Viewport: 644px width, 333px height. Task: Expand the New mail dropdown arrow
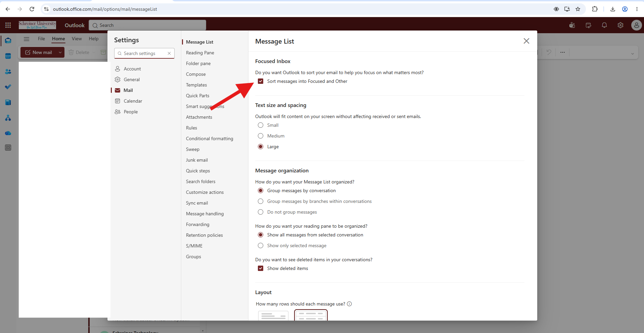60,52
